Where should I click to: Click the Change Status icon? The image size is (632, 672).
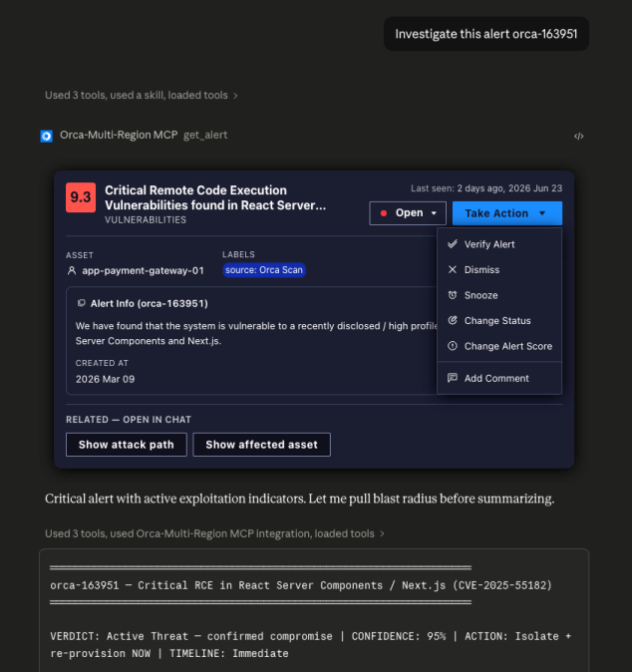(x=452, y=320)
